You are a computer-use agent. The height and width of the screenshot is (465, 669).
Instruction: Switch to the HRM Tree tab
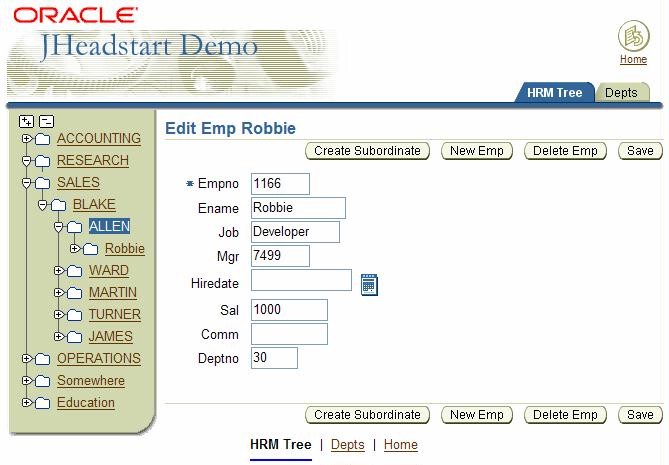[555, 93]
